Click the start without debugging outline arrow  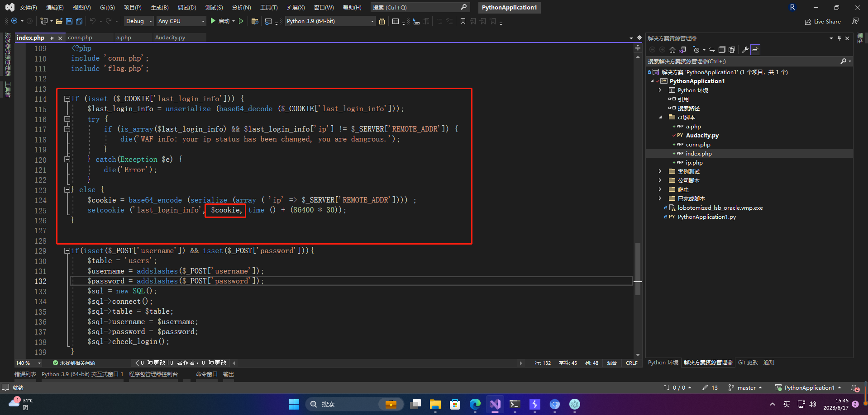click(x=241, y=21)
